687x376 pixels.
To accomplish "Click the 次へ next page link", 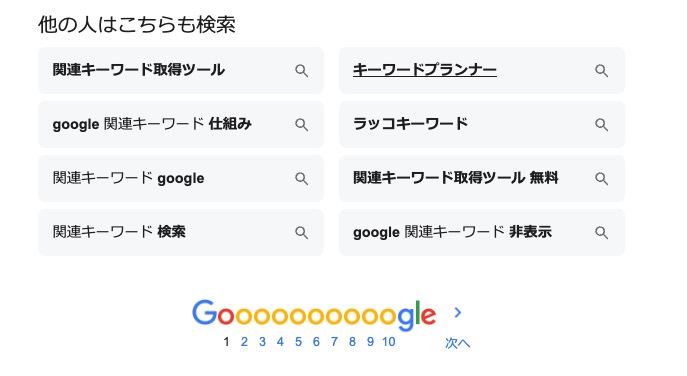I will 457,343.
